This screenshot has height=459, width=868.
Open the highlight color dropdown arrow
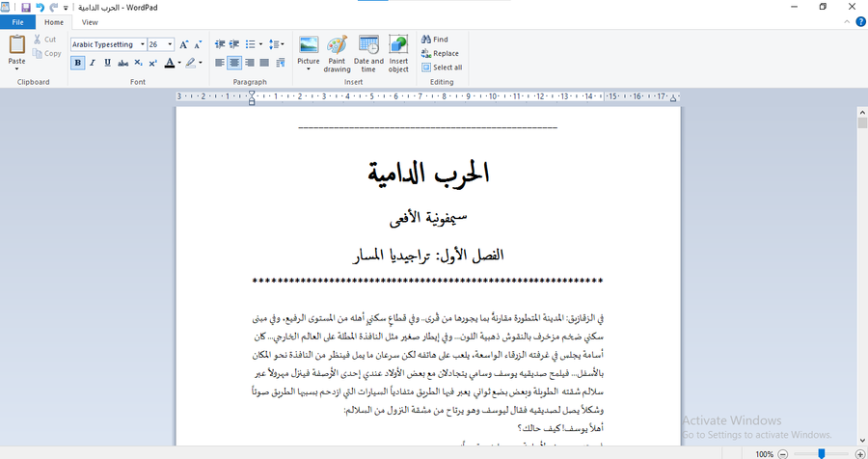tap(201, 63)
